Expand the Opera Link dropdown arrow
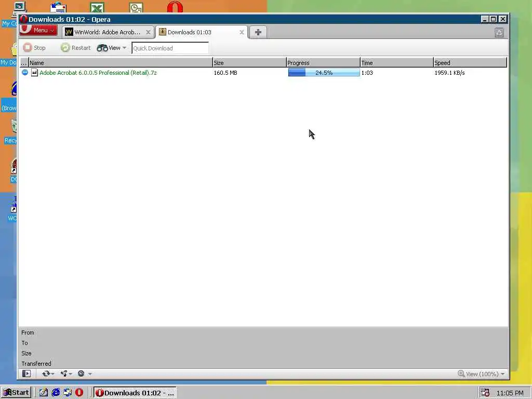 pyautogui.click(x=52, y=374)
